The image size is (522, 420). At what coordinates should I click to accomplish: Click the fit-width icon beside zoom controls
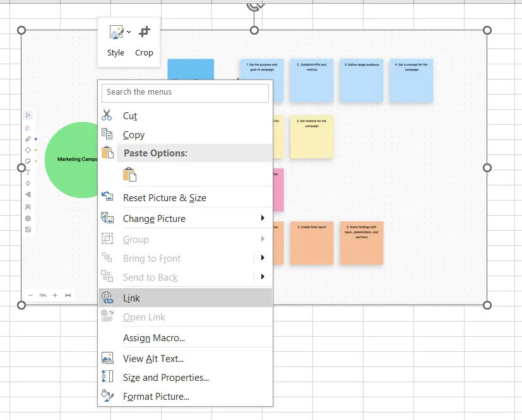coord(68,295)
